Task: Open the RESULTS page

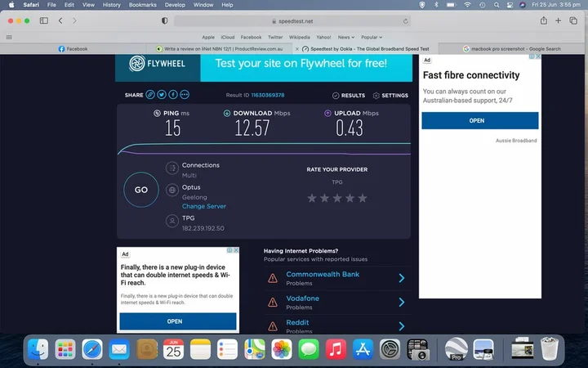Action: pyautogui.click(x=349, y=96)
